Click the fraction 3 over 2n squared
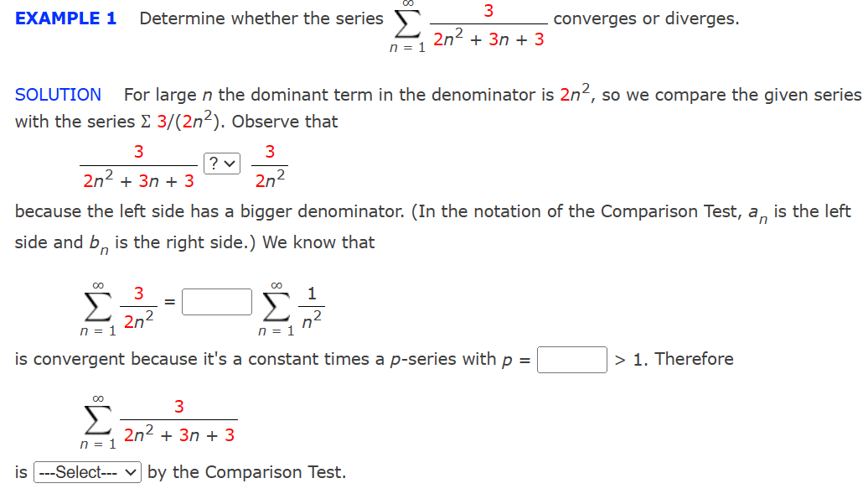 (138, 304)
